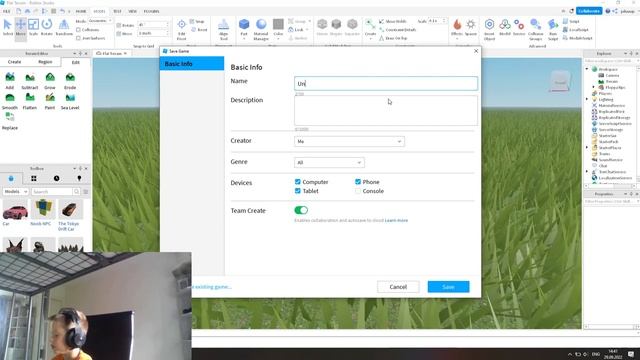This screenshot has width=640, height=360.
Task: Click the Run Script icon
Action: tap(553, 29)
